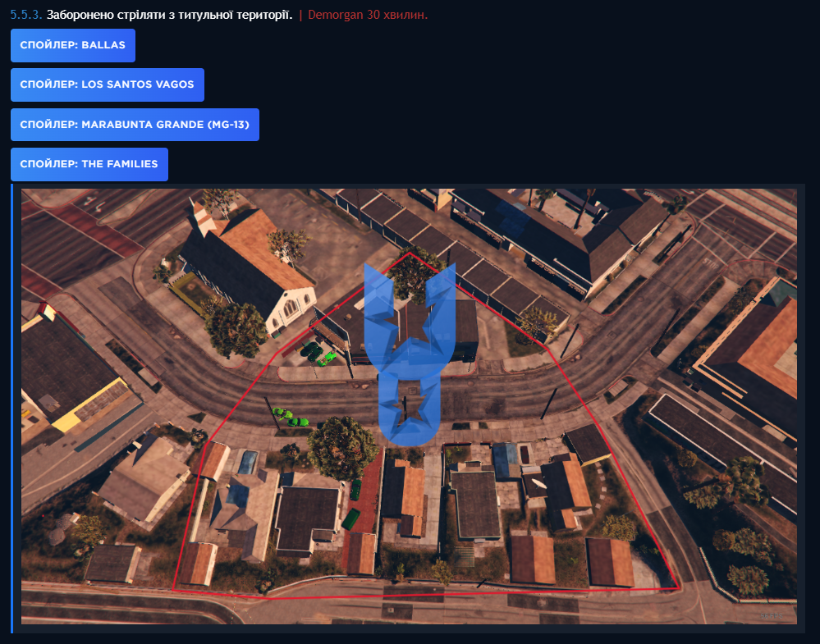Expand the BALLAS spoiler
This screenshot has height=644, width=820.
[73, 45]
